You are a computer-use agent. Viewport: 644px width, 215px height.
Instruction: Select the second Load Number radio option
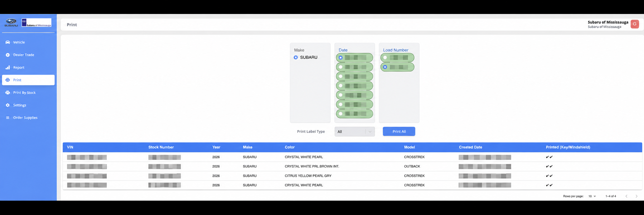385,67
